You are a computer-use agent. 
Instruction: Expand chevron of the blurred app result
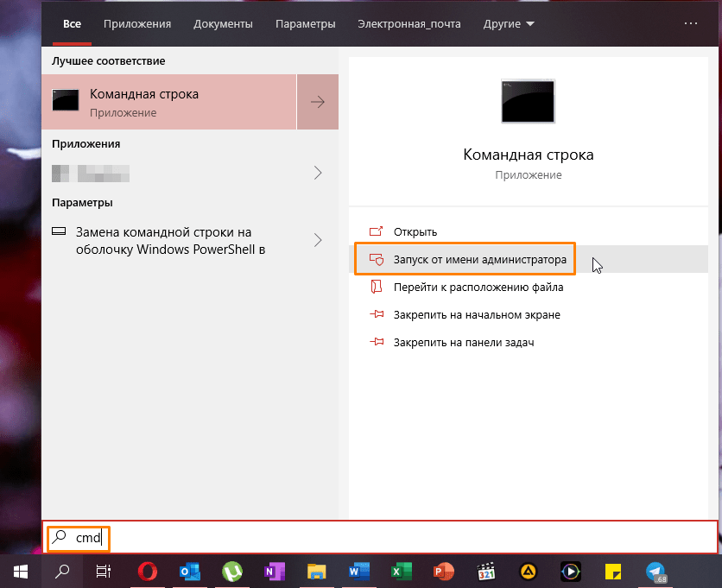point(318,174)
